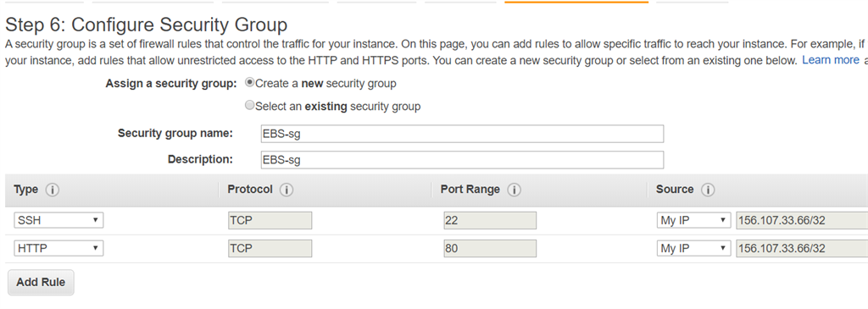Click the Security group name field
The width and height of the screenshot is (868, 309).
(462, 134)
